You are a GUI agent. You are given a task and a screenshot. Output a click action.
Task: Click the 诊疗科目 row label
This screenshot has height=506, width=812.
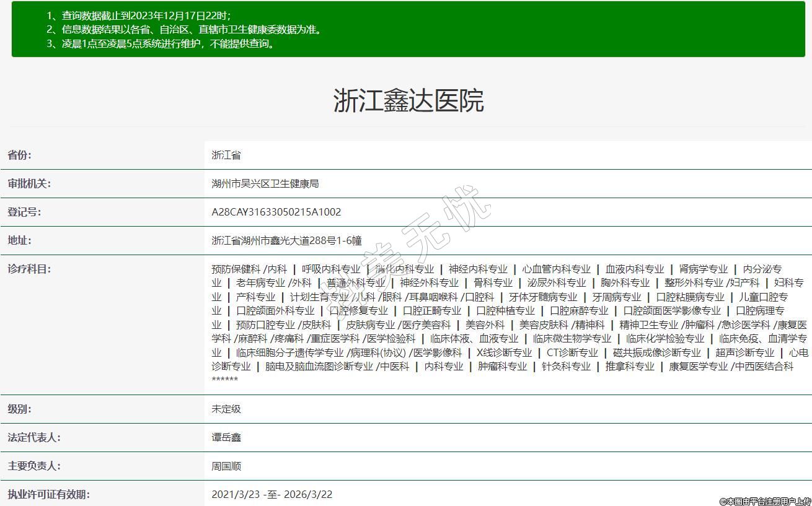coord(29,269)
